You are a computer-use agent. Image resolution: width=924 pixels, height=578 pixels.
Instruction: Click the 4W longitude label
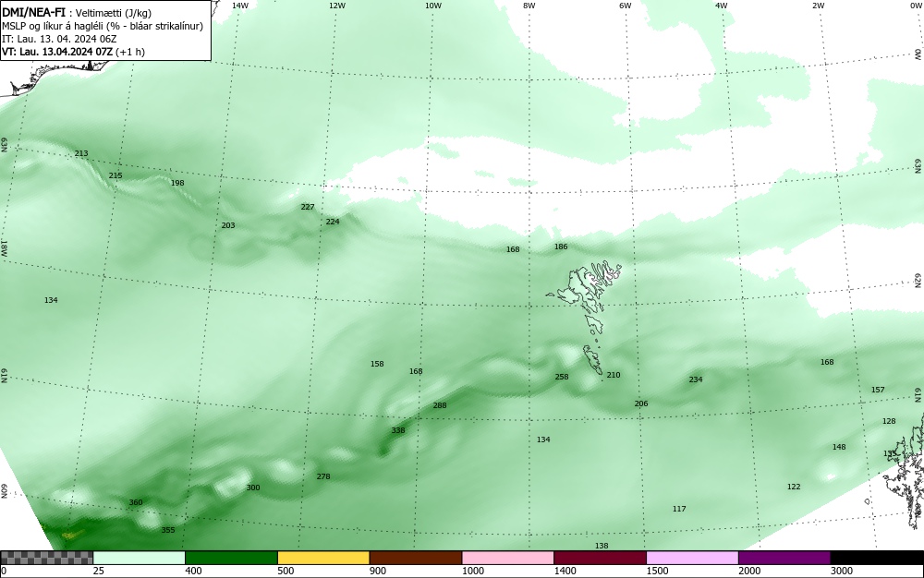point(722,6)
